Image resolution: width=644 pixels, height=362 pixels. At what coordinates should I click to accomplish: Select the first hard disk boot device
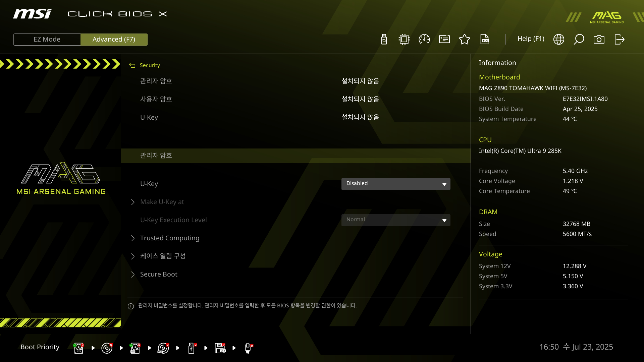point(78,348)
